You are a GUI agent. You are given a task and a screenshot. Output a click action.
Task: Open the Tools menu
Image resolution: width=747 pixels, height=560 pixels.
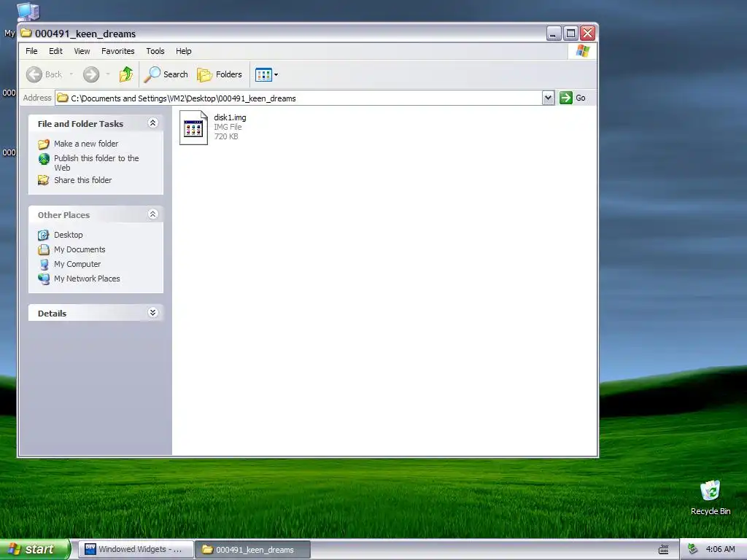[155, 51]
